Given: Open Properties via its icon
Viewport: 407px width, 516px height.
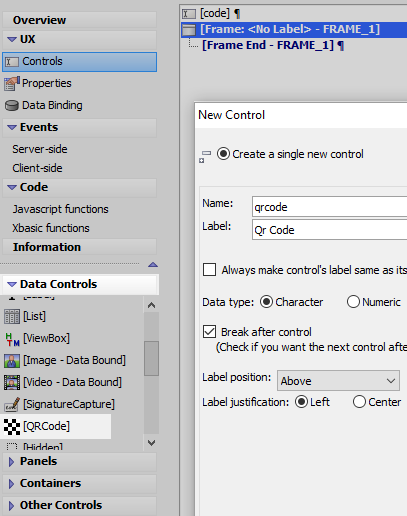Looking at the screenshot, I should (12, 83).
